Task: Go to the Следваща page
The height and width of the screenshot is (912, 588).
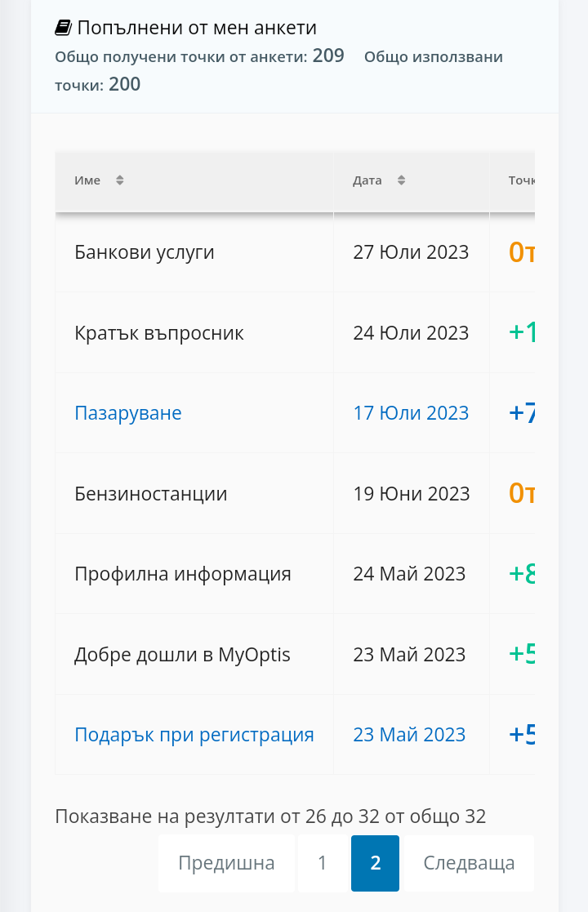Action: (469, 863)
